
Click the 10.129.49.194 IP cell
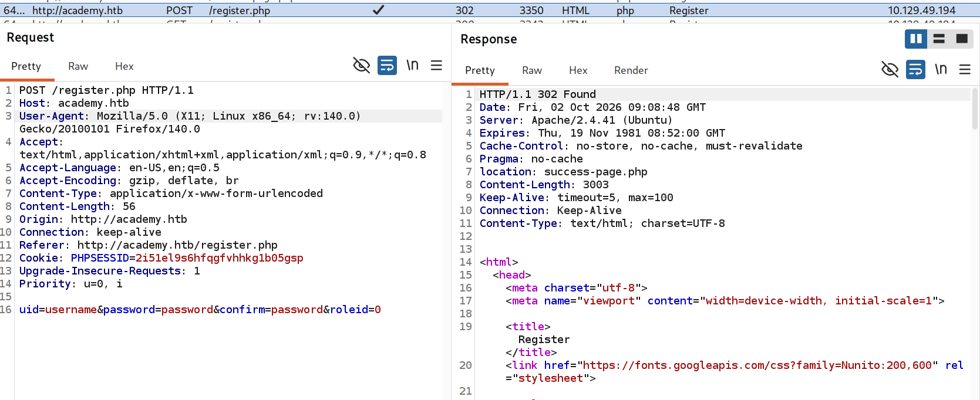922,11
